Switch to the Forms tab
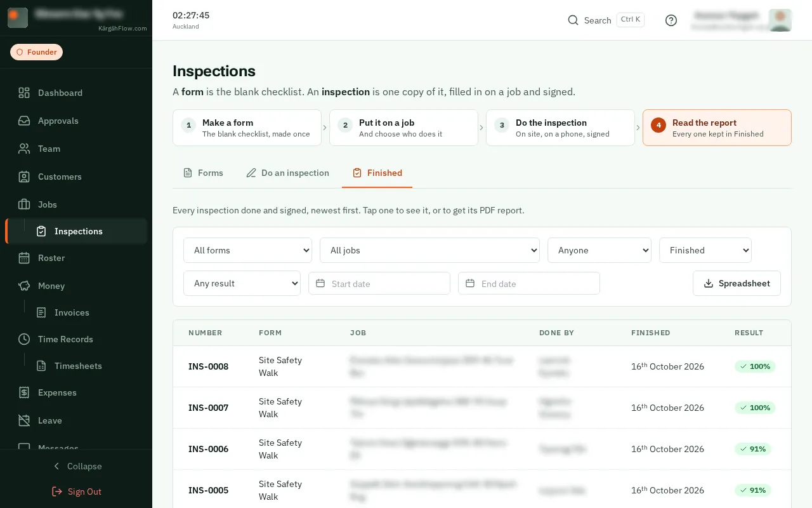812x508 pixels. click(x=203, y=173)
